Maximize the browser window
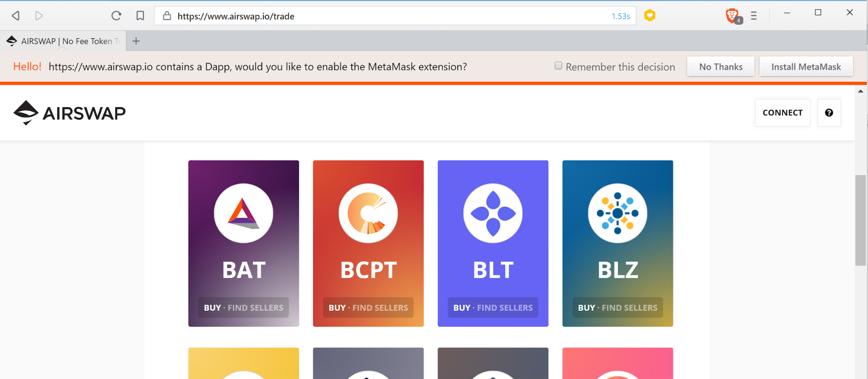Image resolution: width=868 pixels, height=379 pixels. [x=818, y=13]
